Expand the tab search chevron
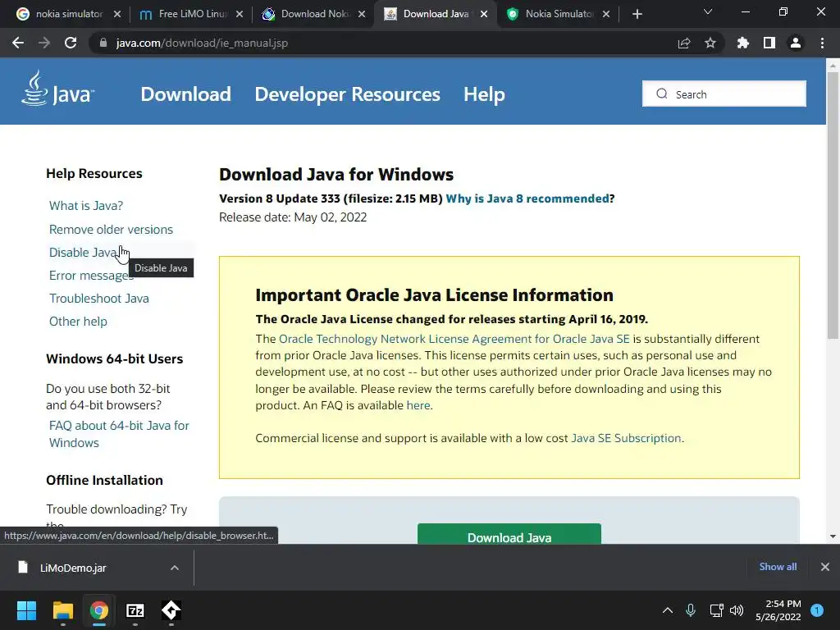840x630 pixels. [x=708, y=11]
